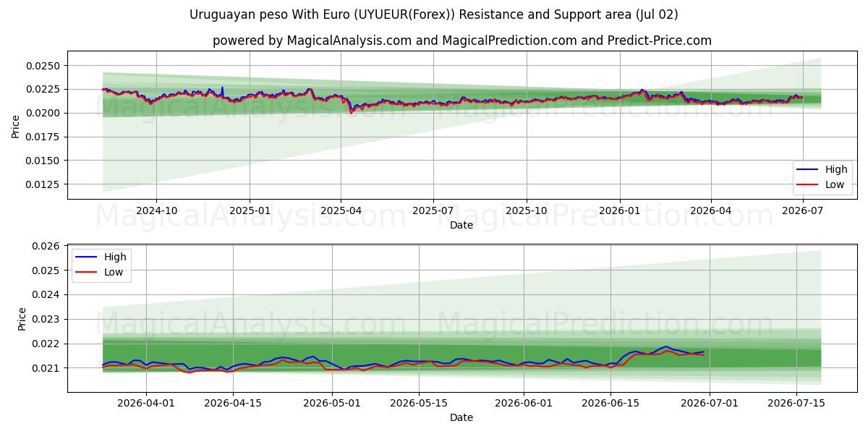Click the 2026-07-15 tick label
The width and height of the screenshot is (868, 434).
pos(797,403)
